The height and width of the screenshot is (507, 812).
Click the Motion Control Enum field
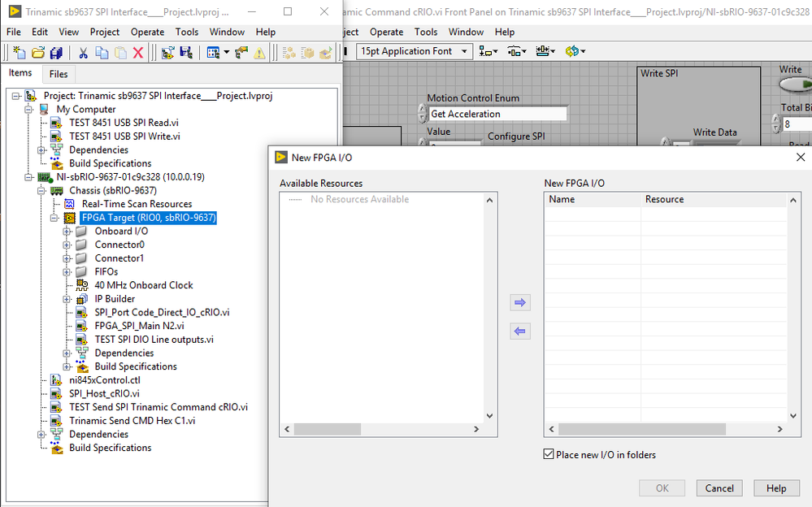tap(497, 114)
